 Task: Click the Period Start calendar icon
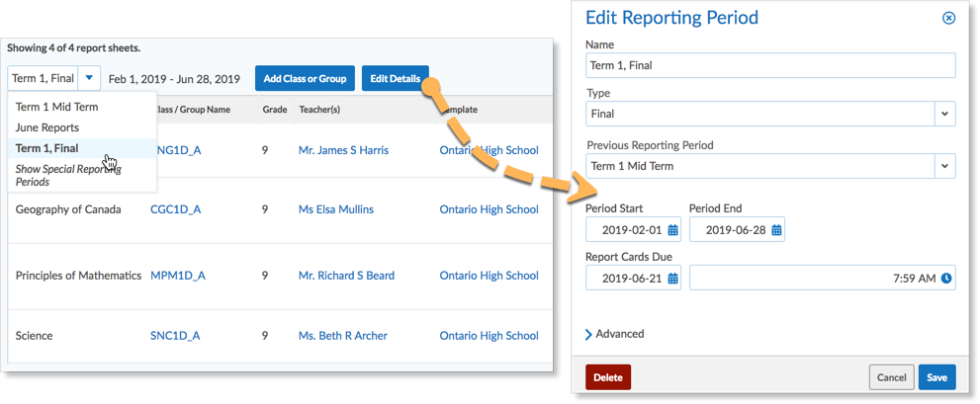[x=673, y=230]
